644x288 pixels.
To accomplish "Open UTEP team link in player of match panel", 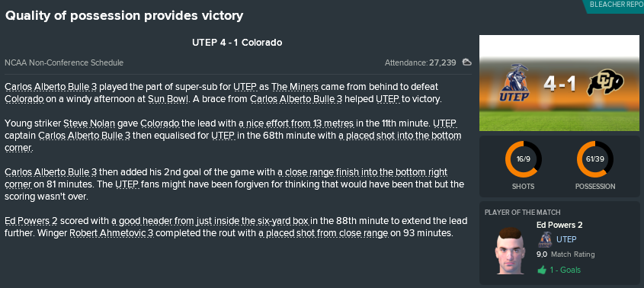I will click(566, 239).
